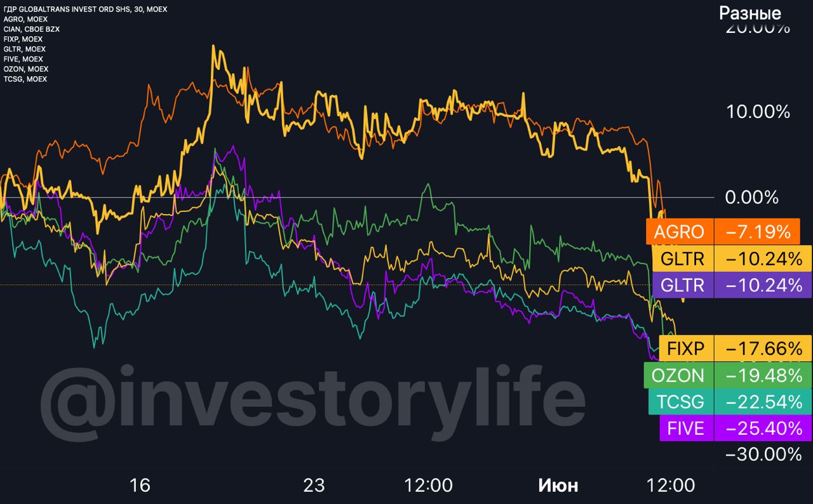
Task: Click the purple FIVE price label
Action: [685, 428]
